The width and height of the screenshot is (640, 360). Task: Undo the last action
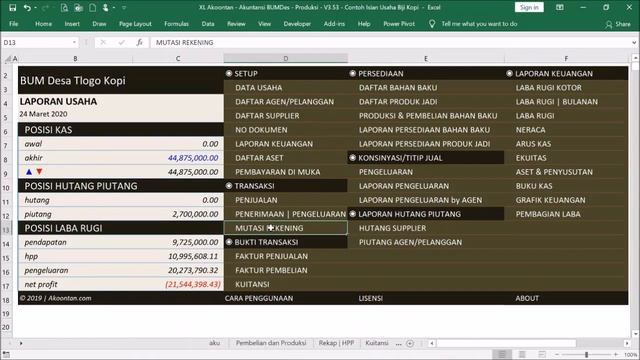pyautogui.click(x=27, y=7)
